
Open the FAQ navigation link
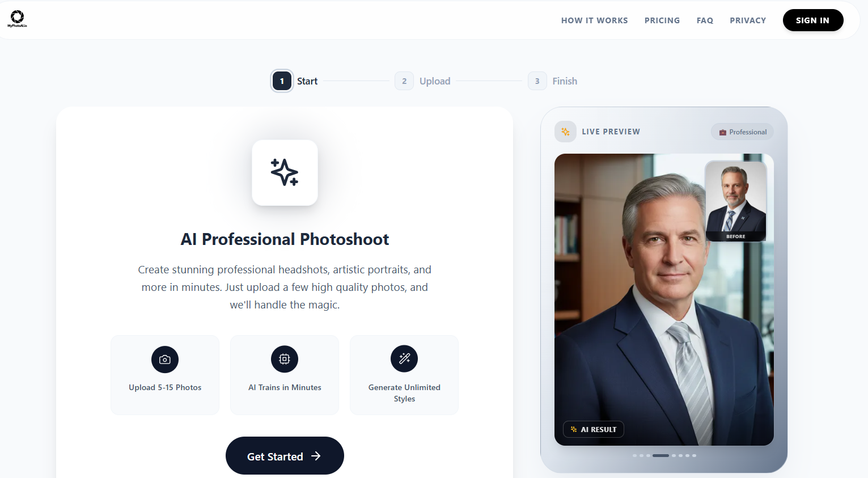tap(705, 20)
